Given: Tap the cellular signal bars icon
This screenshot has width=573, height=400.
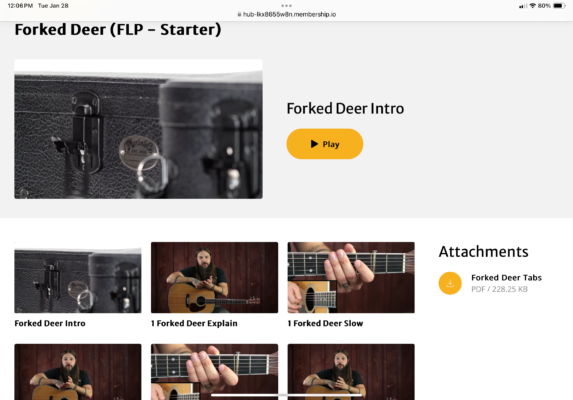Looking at the screenshot, I should (x=523, y=6).
